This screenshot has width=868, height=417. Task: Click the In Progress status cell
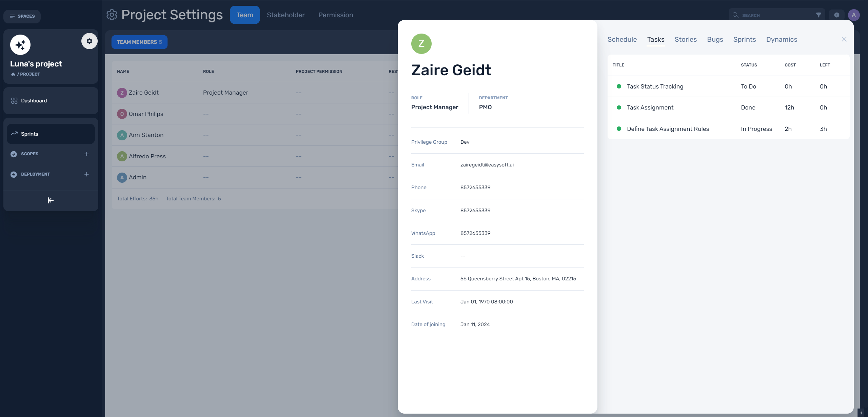(756, 129)
